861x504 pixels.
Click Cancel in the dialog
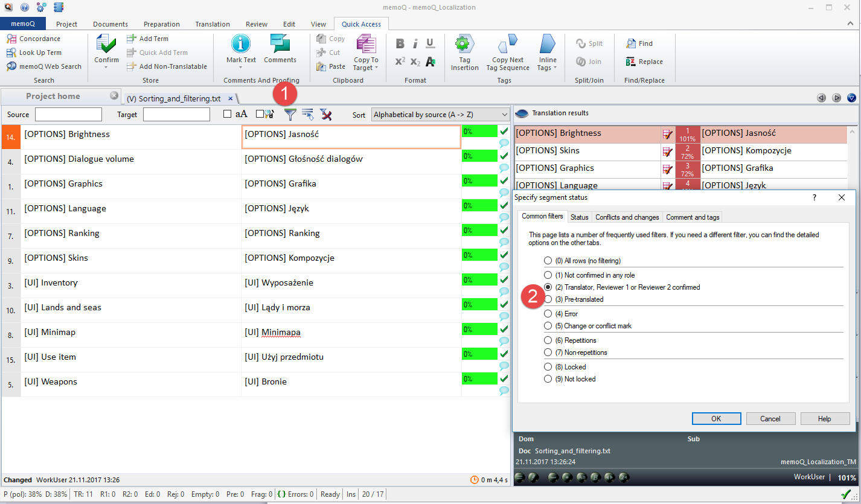click(770, 418)
